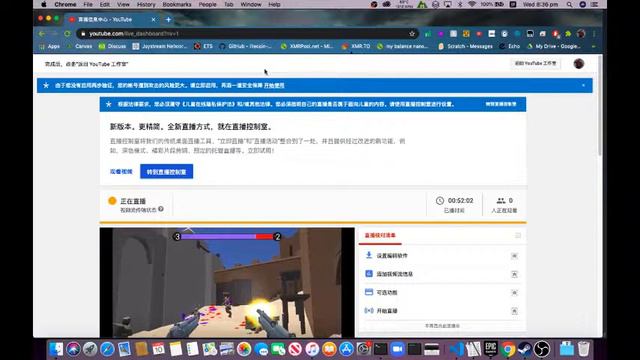Open the Window menu in the menu bar

pyautogui.click(x=251, y=4)
